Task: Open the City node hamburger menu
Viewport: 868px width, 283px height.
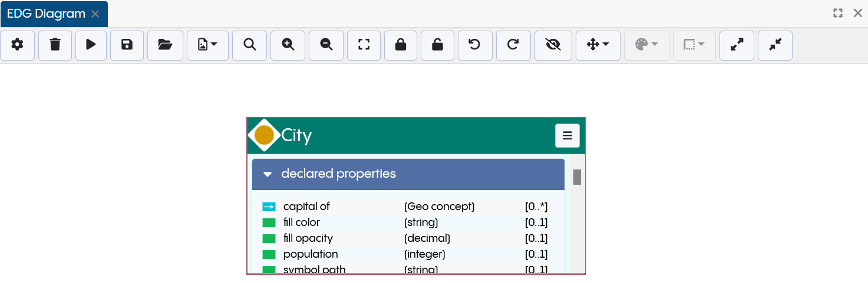Action: click(567, 136)
